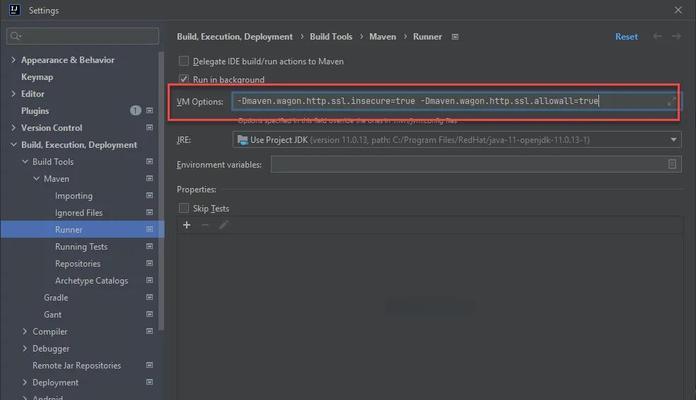Expand the Compiler node
The image size is (696, 400).
coord(25,332)
